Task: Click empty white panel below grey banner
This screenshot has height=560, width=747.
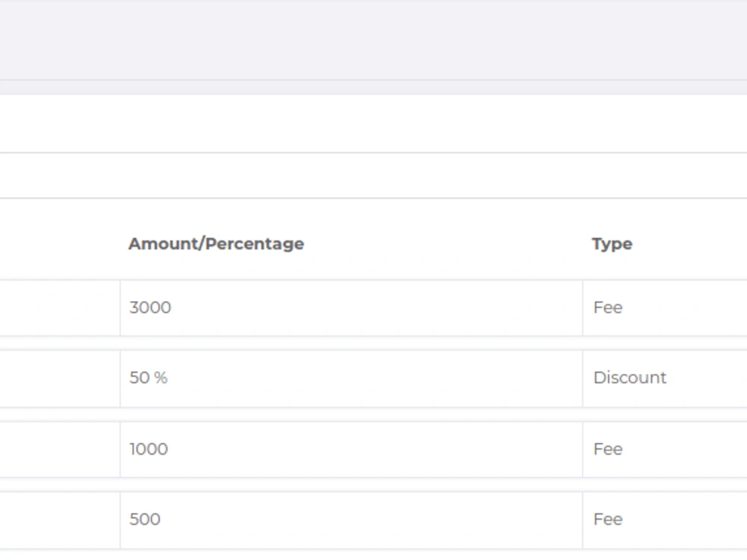Action: (x=373, y=123)
